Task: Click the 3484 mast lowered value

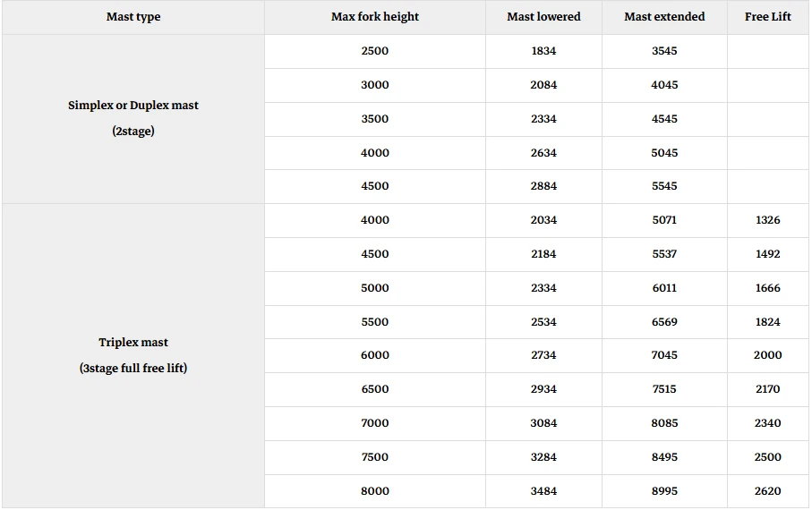Action: tap(543, 491)
